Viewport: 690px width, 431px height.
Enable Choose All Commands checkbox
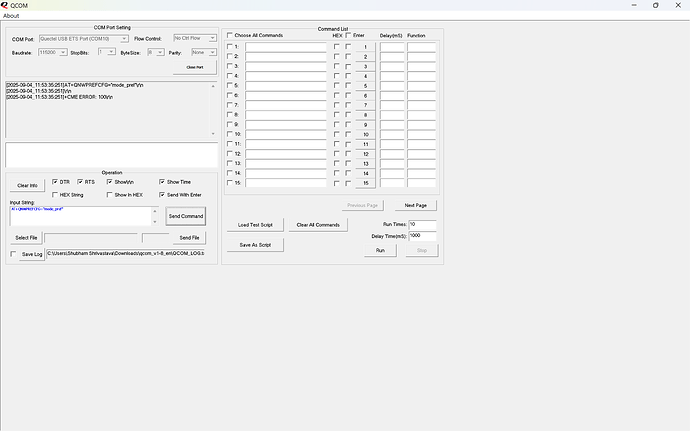pos(230,35)
